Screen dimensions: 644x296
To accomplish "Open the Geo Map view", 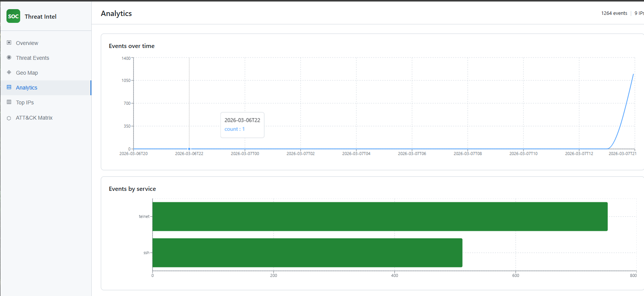I will 27,73.
